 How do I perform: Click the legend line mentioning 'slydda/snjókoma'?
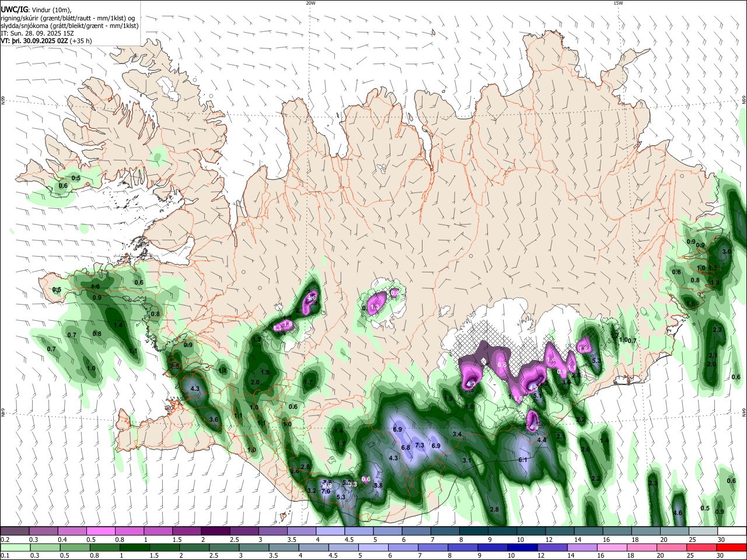(x=70, y=26)
